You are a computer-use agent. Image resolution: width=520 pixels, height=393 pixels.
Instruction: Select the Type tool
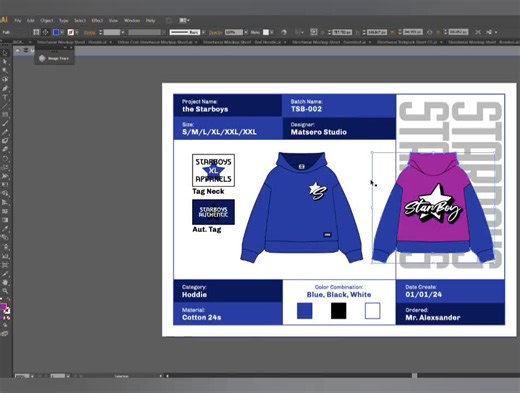[x=5, y=97]
